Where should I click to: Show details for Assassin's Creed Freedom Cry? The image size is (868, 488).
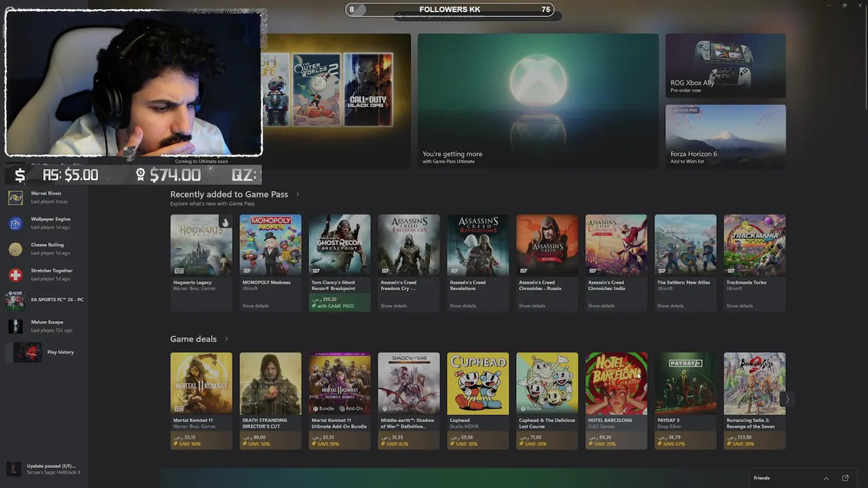coord(394,306)
